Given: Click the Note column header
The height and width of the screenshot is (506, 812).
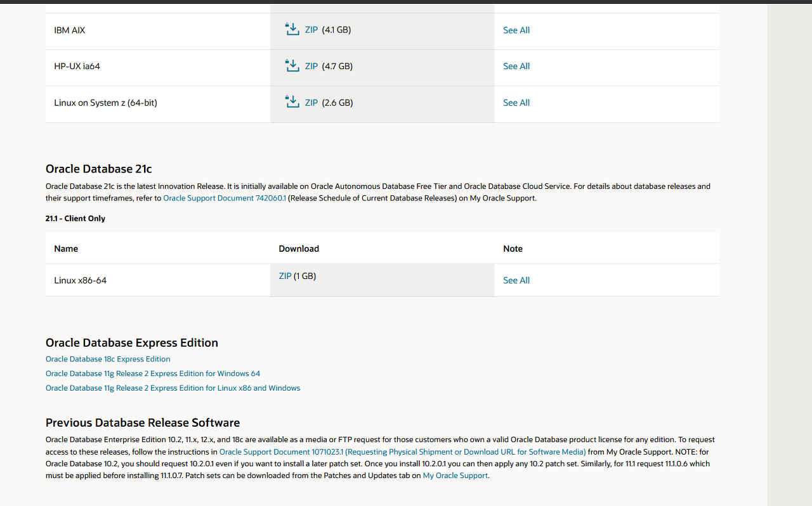Looking at the screenshot, I should click(x=513, y=249).
